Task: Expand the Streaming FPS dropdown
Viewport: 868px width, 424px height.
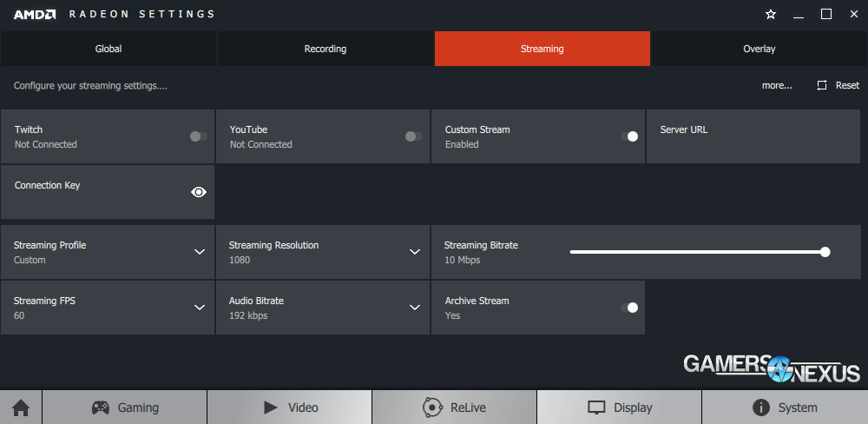Action: point(200,307)
